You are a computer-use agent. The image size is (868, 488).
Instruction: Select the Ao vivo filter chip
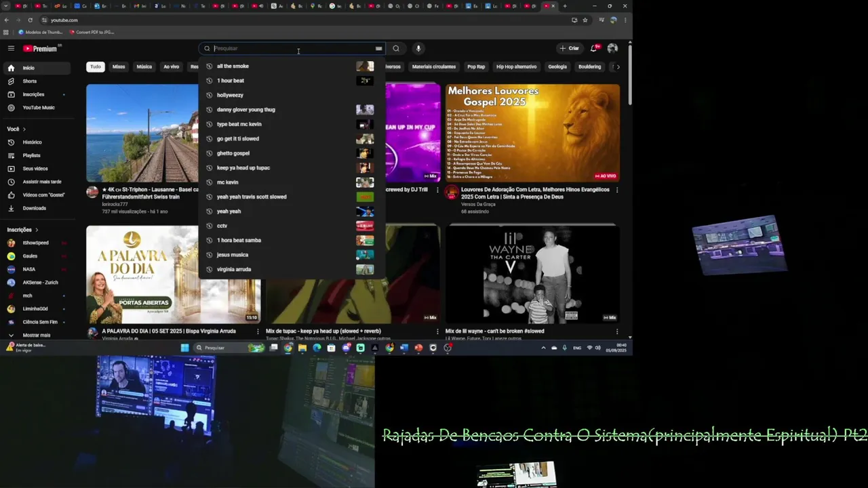(x=172, y=66)
